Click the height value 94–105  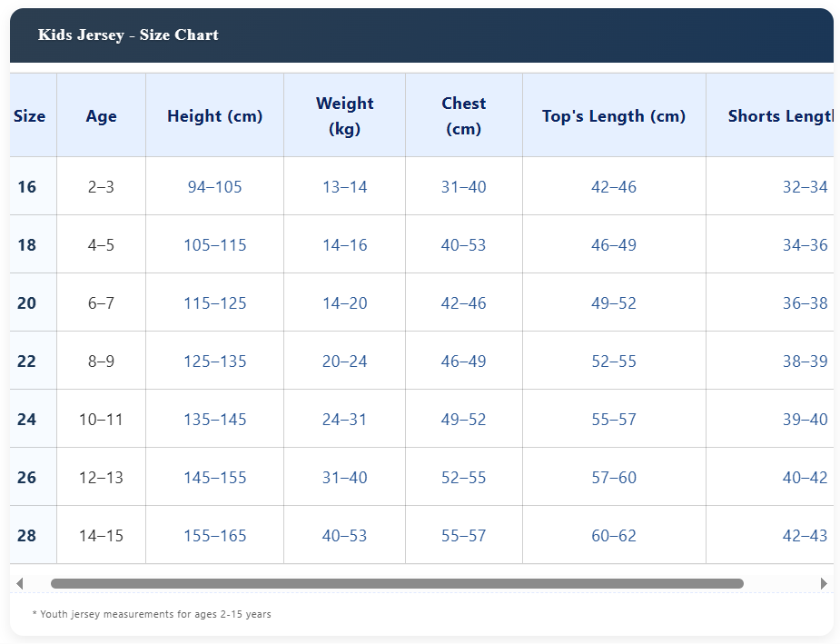214,187
